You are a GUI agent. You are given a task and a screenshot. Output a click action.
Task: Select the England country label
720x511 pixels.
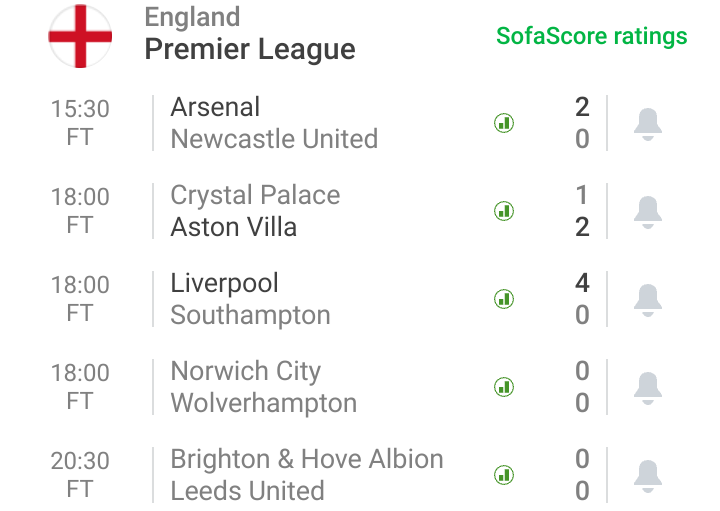[192, 17]
